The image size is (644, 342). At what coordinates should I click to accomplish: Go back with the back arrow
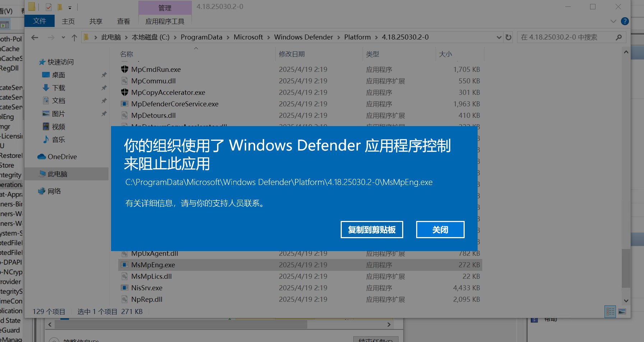coord(35,37)
